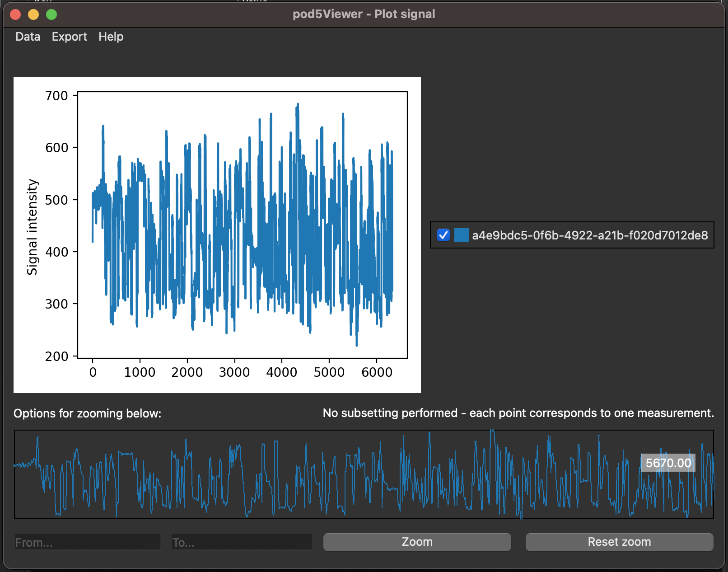Open the Data menu
Screen dimensions: 728x572
tap(28, 37)
